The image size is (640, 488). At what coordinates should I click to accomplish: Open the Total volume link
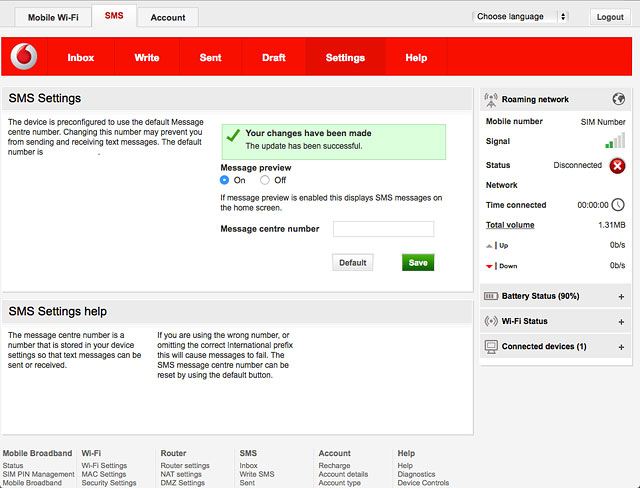510,225
